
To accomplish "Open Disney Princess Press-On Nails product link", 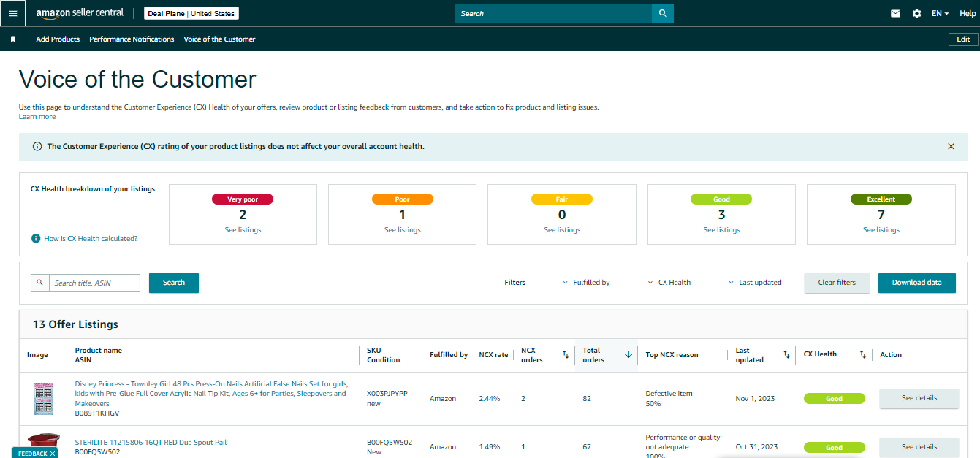I will (210, 394).
